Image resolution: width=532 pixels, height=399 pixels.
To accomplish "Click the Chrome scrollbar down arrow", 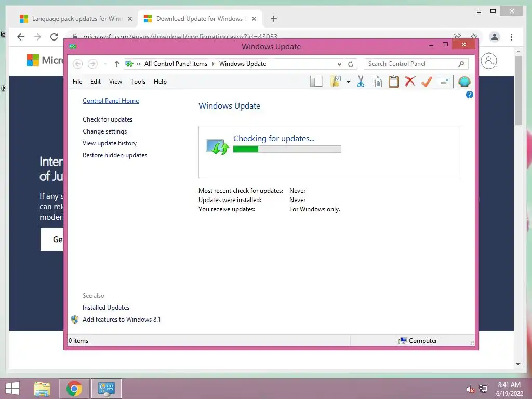I will (x=518, y=364).
